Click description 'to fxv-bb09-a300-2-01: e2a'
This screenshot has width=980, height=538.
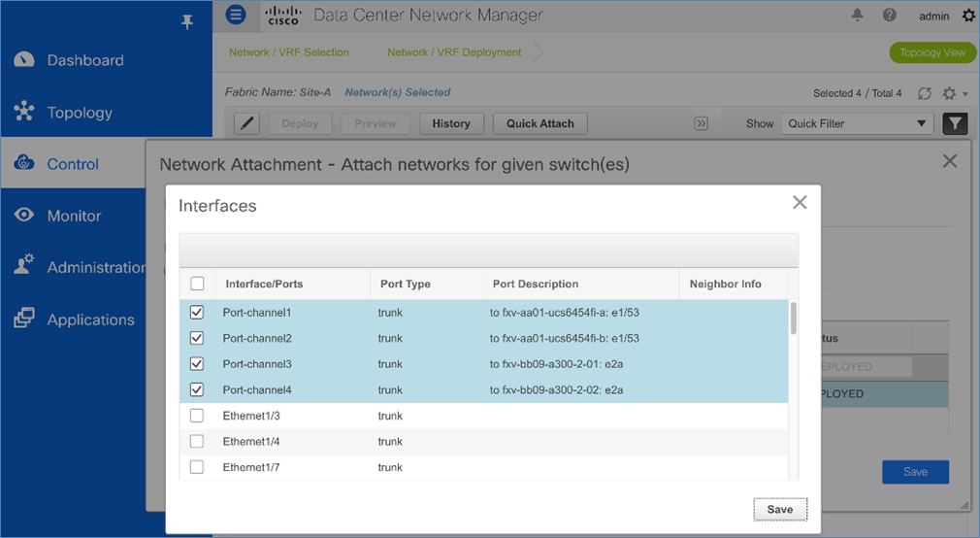(x=556, y=363)
